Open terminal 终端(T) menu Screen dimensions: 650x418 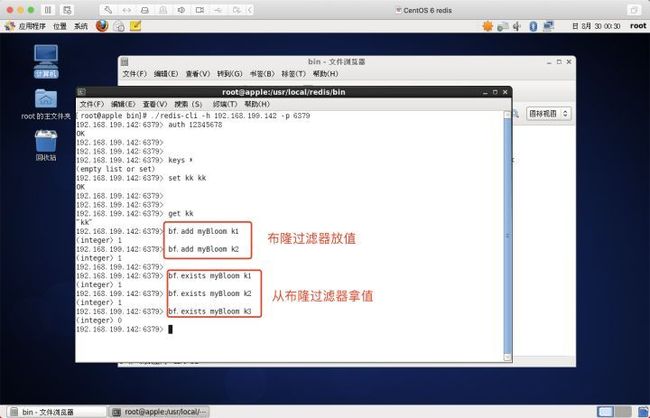pyautogui.click(x=225, y=104)
